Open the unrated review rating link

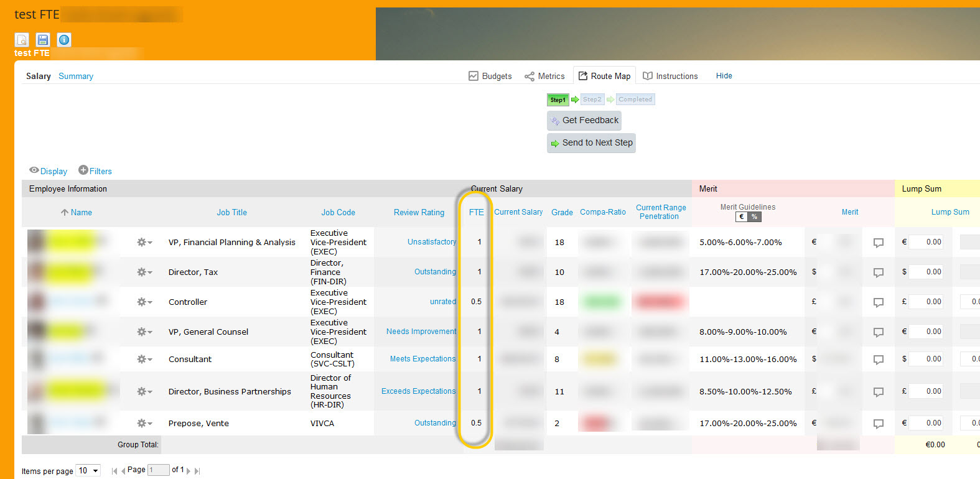[x=443, y=302]
